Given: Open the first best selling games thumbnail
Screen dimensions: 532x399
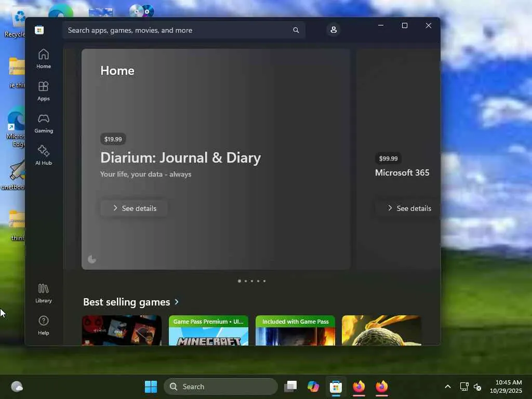Looking at the screenshot, I should [x=122, y=330].
